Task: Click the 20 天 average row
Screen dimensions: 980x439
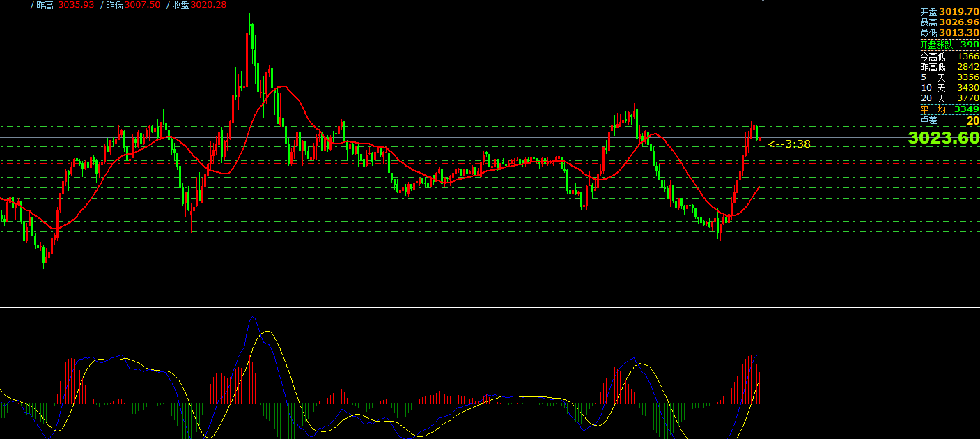Action: pos(949,98)
